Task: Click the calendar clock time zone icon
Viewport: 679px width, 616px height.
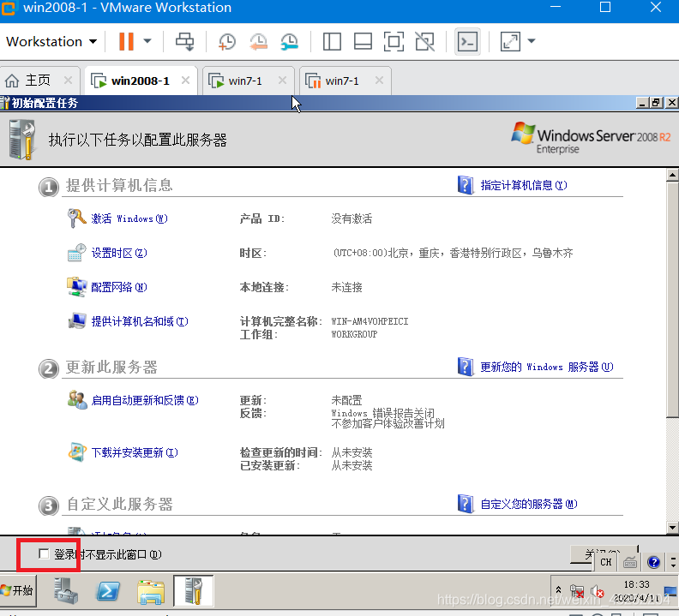Action: [x=76, y=253]
